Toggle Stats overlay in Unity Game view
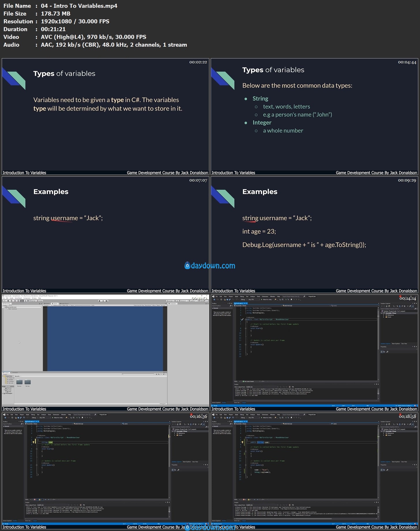420x531 pixels. [x=158, y=305]
